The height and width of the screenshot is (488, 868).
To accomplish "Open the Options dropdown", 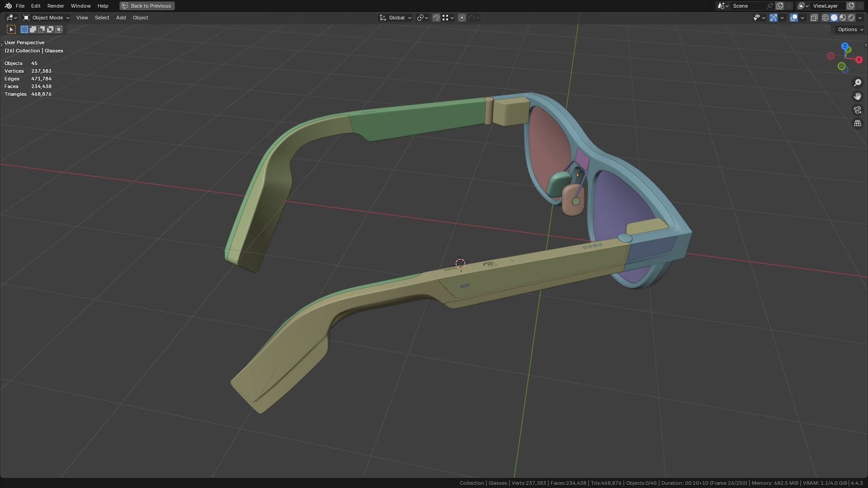I will point(850,29).
